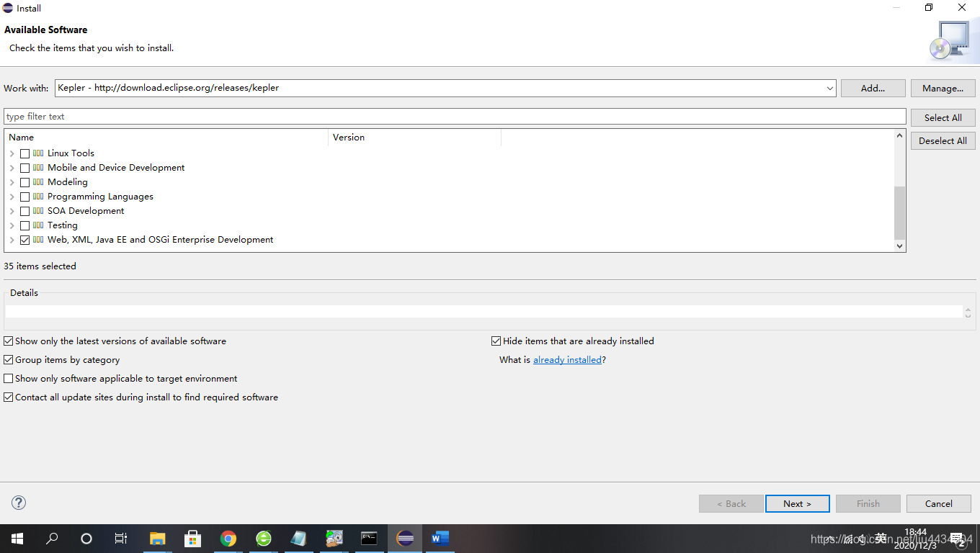This screenshot has height=553, width=980.
Task: Click the Add... button
Action: click(873, 88)
